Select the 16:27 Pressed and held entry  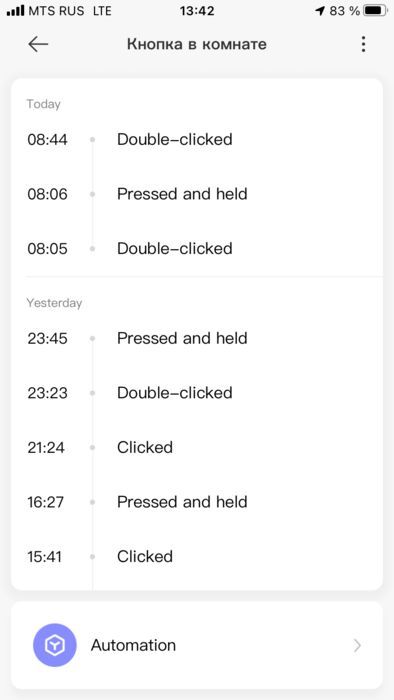tap(197, 502)
